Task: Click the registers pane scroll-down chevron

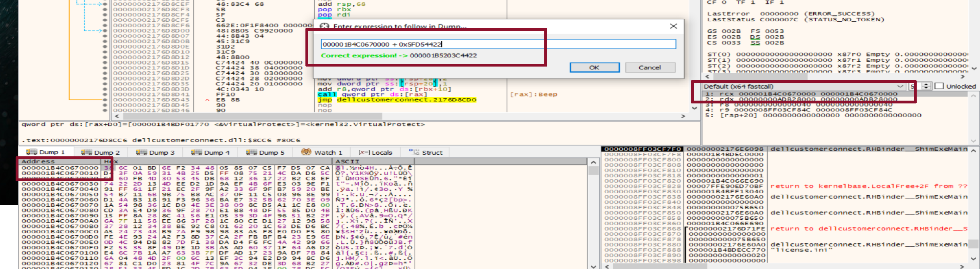Action: click(x=974, y=69)
